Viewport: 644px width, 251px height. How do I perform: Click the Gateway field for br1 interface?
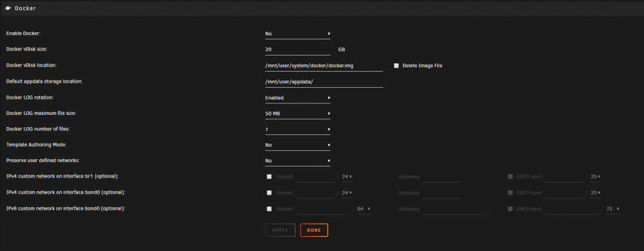tap(442, 177)
